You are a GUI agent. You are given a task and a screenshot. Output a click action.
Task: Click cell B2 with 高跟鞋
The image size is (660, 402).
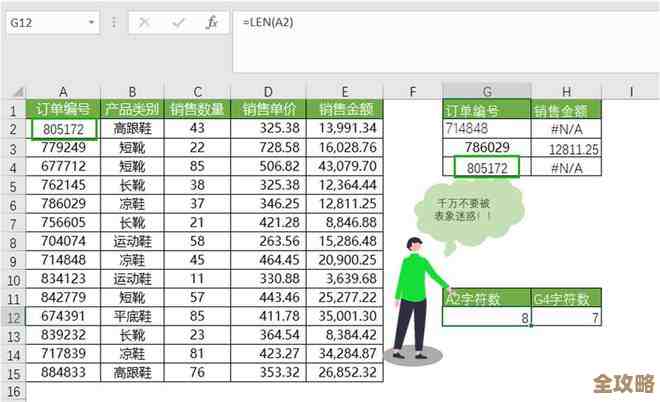point(132,128)
